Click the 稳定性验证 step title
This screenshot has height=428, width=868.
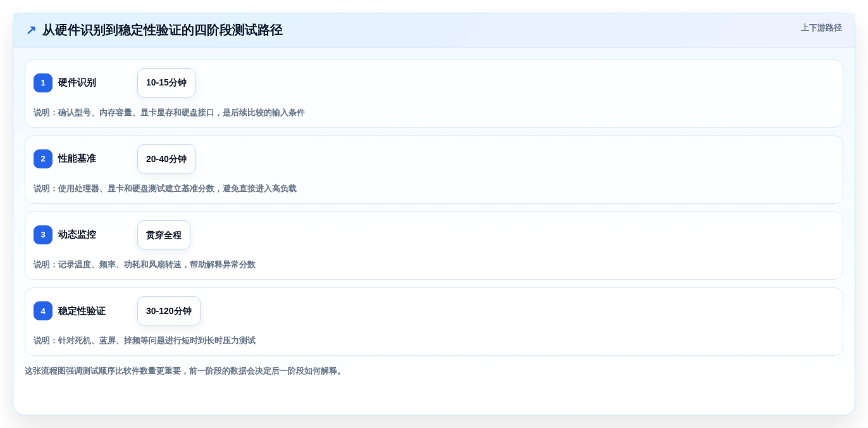pyautogui.click(x=82, y=311)
